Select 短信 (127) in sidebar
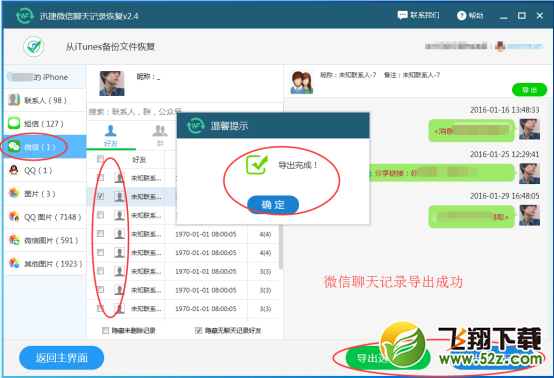The height and width of the screenshot is (378, 554). click(x=45, y=124)
